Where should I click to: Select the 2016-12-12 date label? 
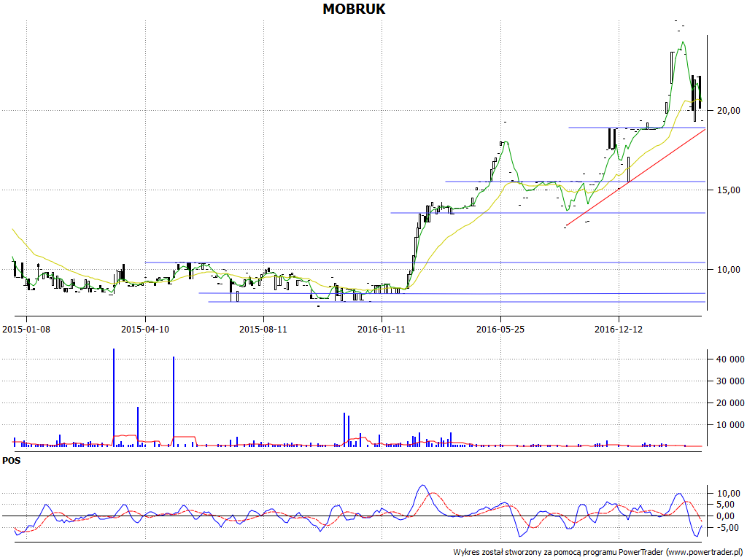point(619,329)
